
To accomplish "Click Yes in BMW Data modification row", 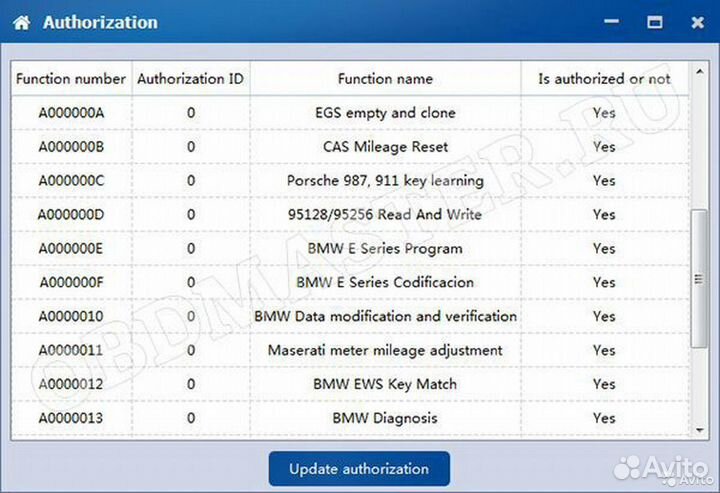I will point(604,316).
